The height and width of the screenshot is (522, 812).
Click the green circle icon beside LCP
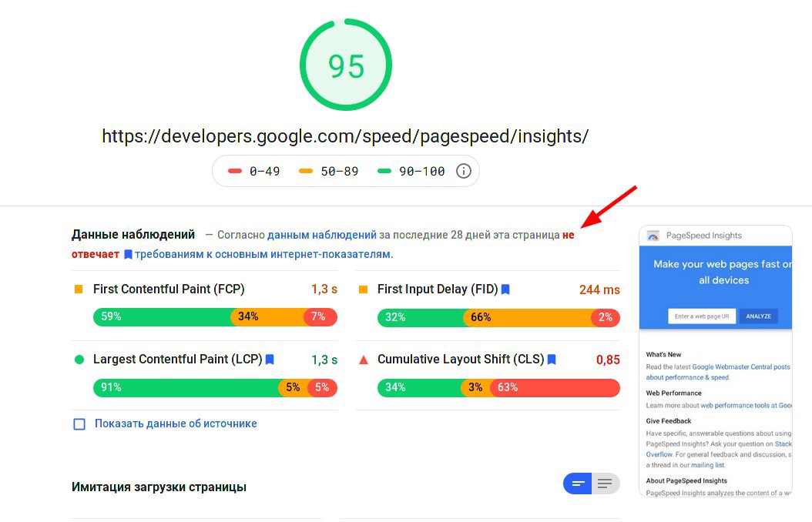[79, 359]
